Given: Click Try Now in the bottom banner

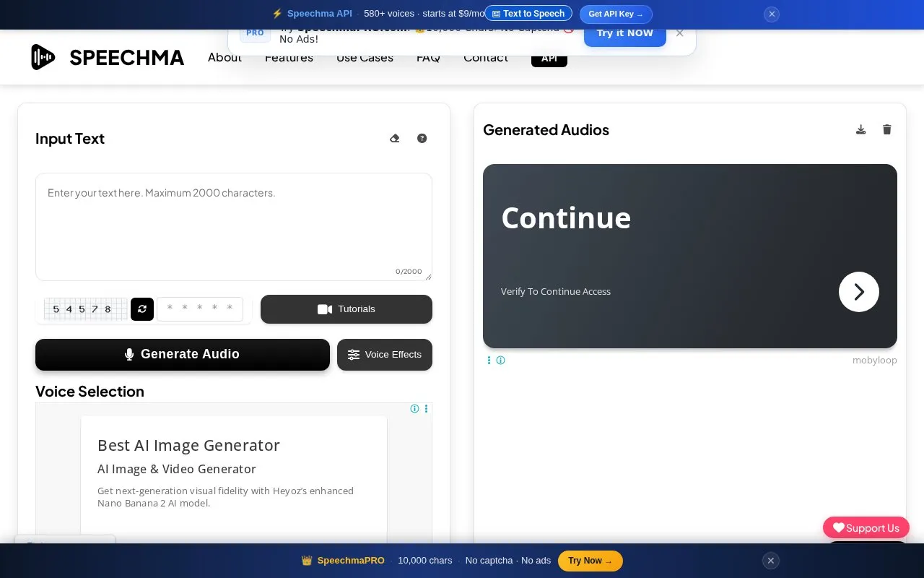Looking at the screenshot, I should (x=590, y=561).
